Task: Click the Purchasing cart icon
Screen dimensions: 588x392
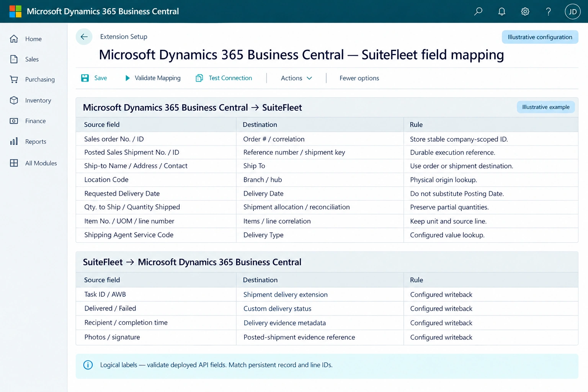Action: coord(14,79)
